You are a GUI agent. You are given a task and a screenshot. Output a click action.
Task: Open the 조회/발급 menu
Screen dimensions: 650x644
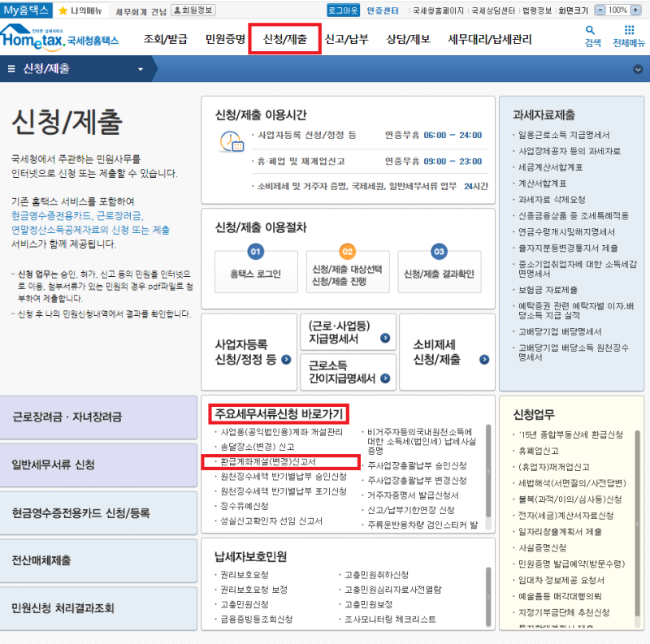tap(166, 39)
